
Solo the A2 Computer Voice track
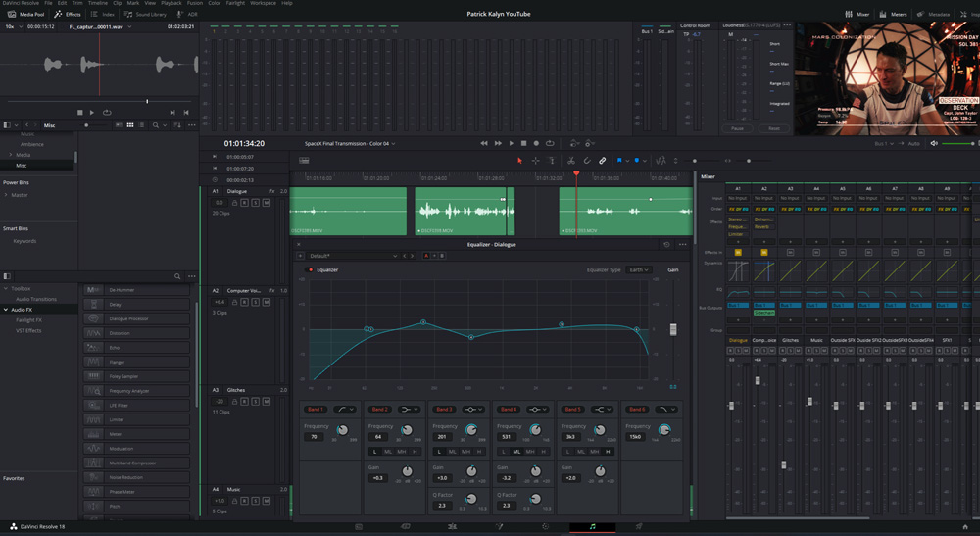[x=256, y=302]
